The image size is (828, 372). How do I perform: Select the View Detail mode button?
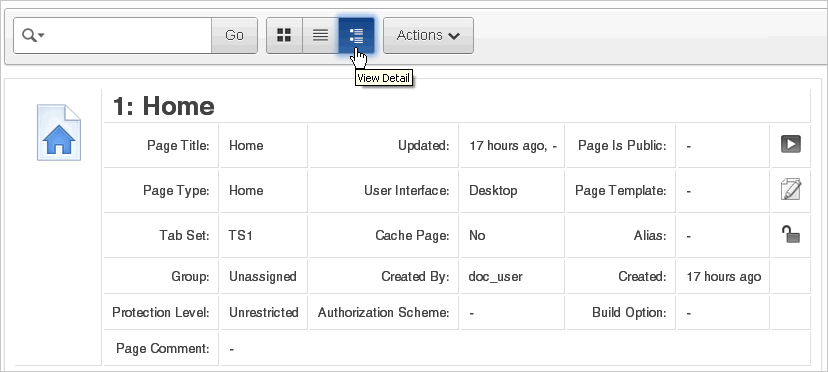tap(356, 35)
